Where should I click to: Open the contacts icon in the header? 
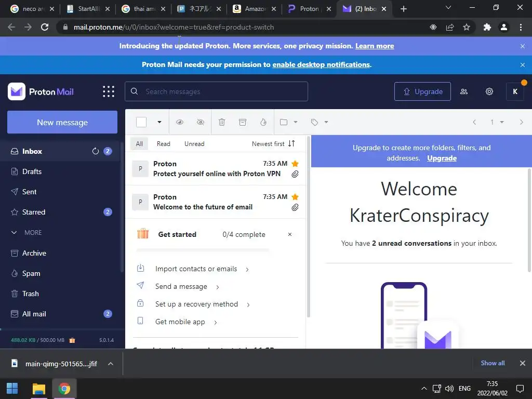(x=464, y=91)
